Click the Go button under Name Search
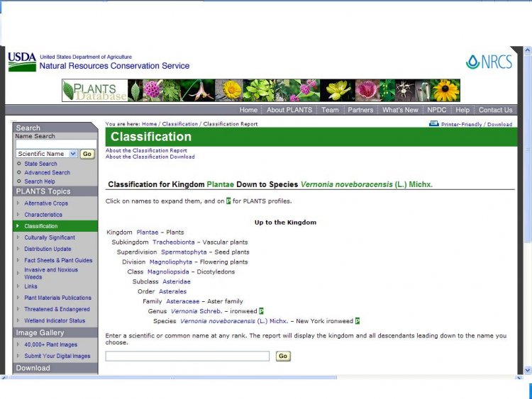The width and height of the screenshot is (532, 399). click(87, 154)
